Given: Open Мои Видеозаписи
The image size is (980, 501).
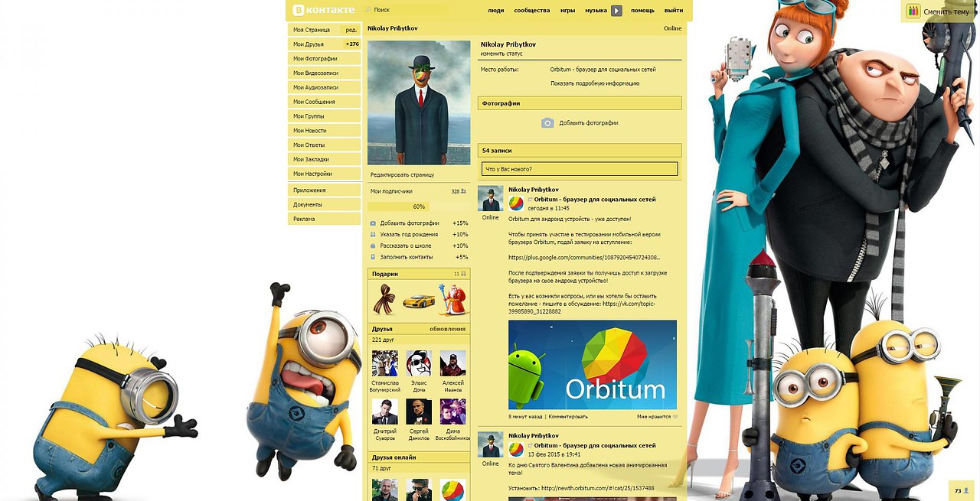Looking at the screenshot, I should point(325,73).
